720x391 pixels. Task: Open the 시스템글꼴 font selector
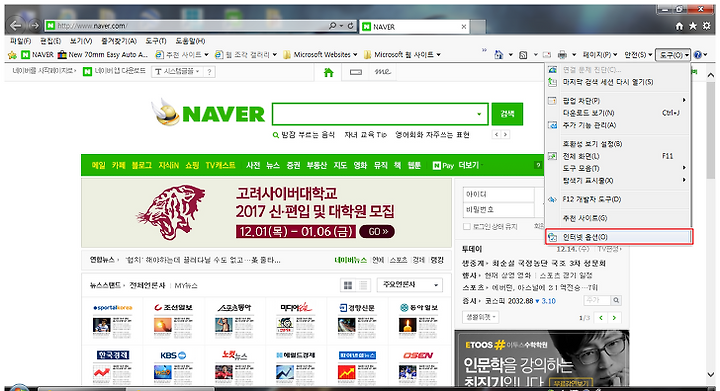click(x=178, y=72)
